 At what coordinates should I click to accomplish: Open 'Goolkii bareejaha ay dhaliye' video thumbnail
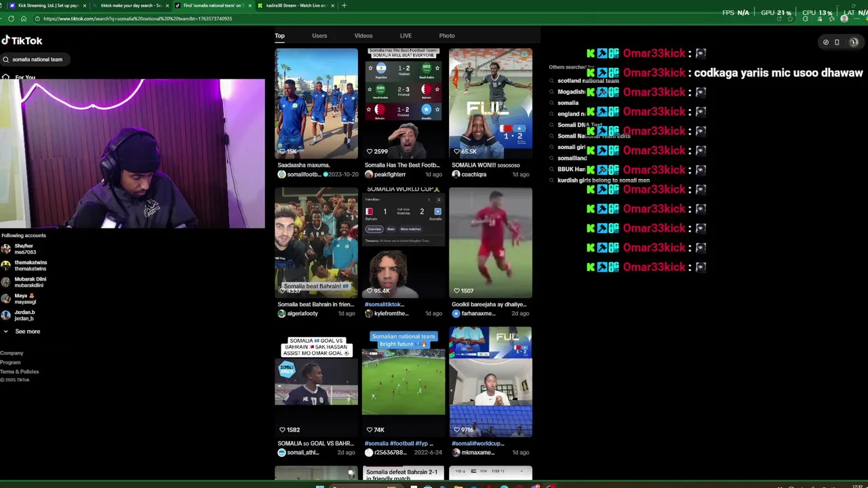(490, 243)
